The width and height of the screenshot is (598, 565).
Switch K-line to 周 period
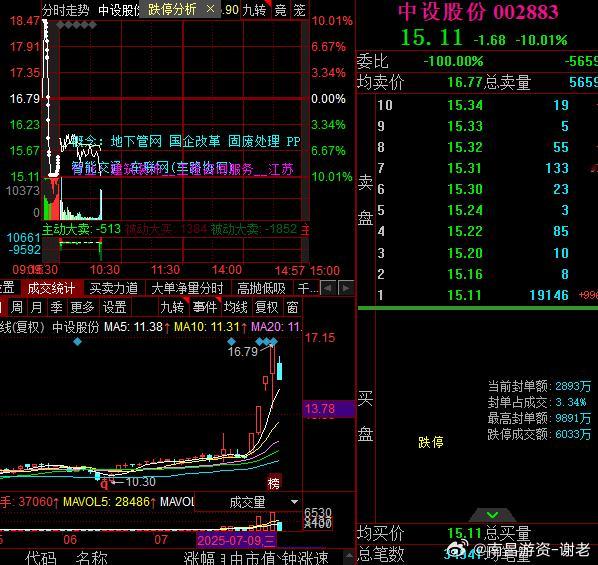point(16,307)
